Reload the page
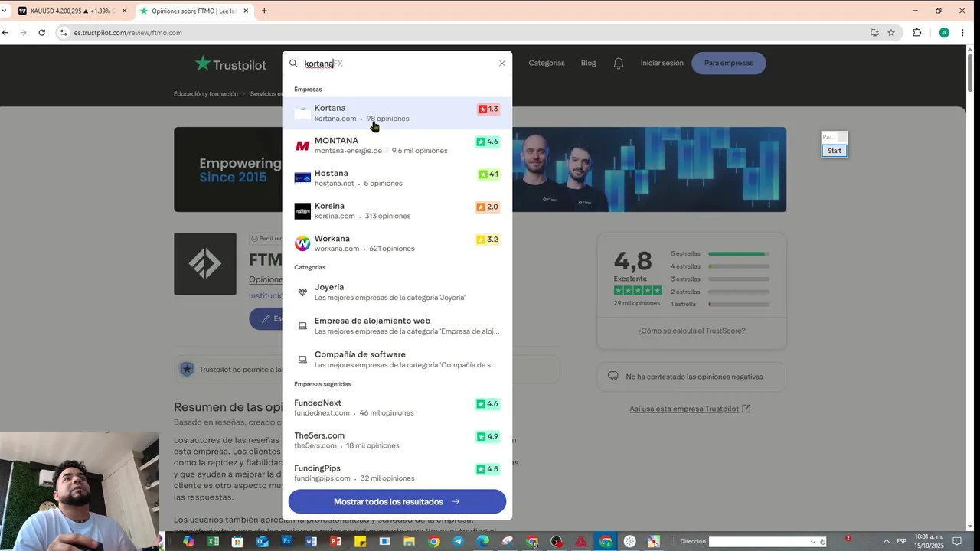 pos(42,33)
